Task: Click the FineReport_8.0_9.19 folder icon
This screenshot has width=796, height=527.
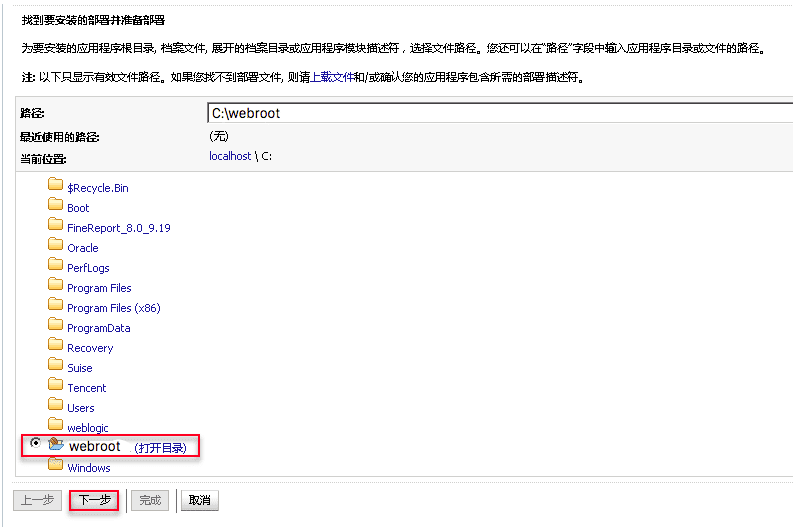Action: (55, 224)
